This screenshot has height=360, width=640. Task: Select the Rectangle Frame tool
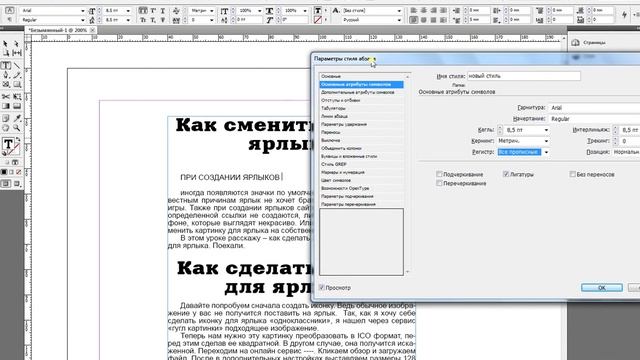tap(6, 84)
